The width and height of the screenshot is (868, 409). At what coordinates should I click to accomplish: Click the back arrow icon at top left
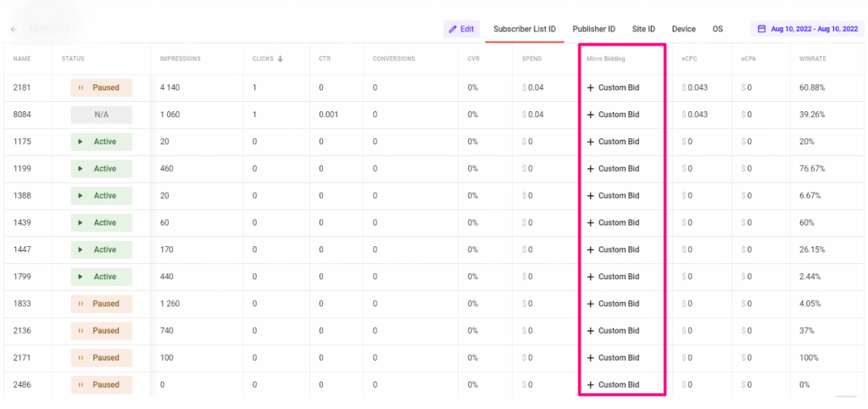[14, 29]
